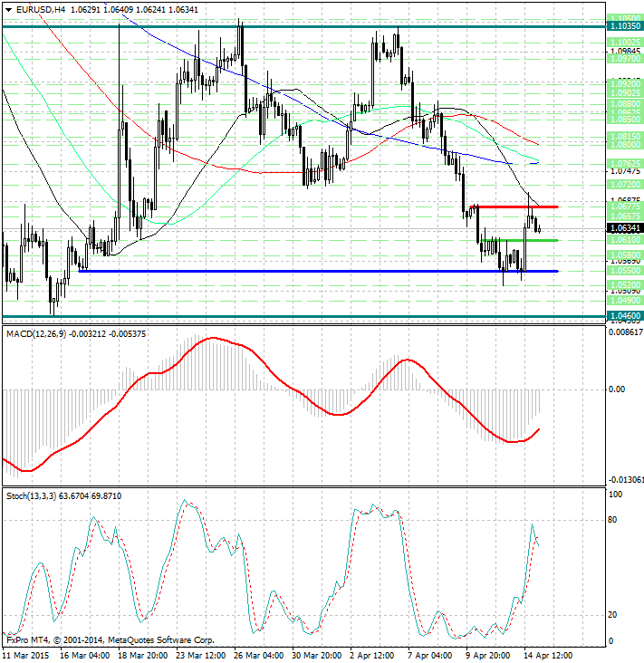Click the 18 Mar 20:00 time label
The image size is (644, 663).
(143, 656)
